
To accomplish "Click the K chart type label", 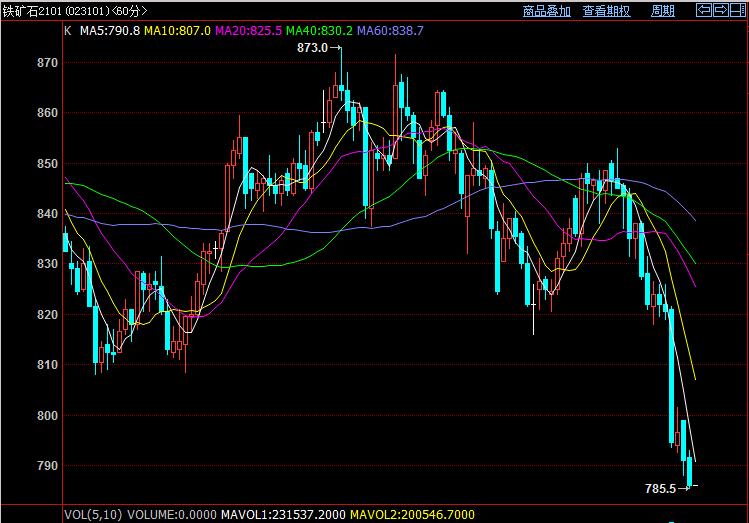I will point(68,31).
